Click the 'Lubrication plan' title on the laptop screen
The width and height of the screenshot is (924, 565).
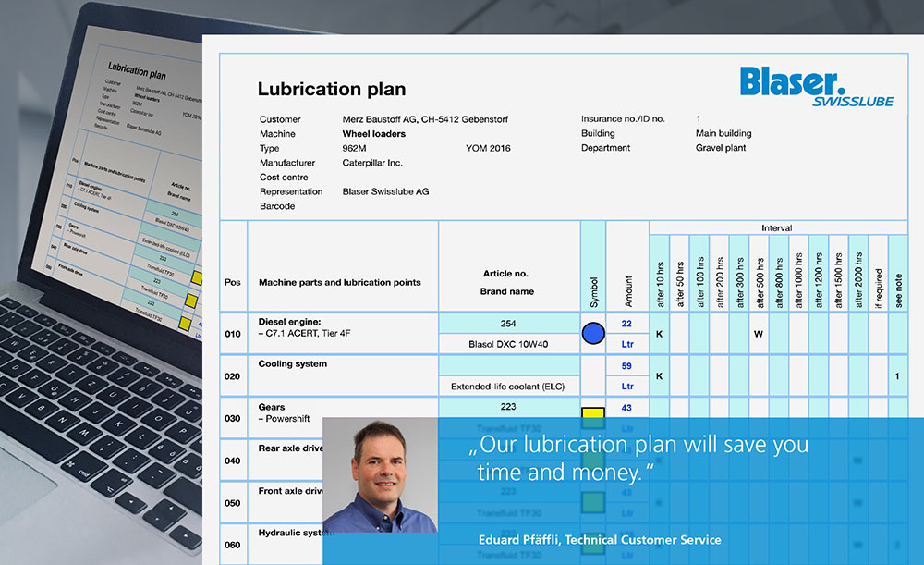tap(137, 71)
